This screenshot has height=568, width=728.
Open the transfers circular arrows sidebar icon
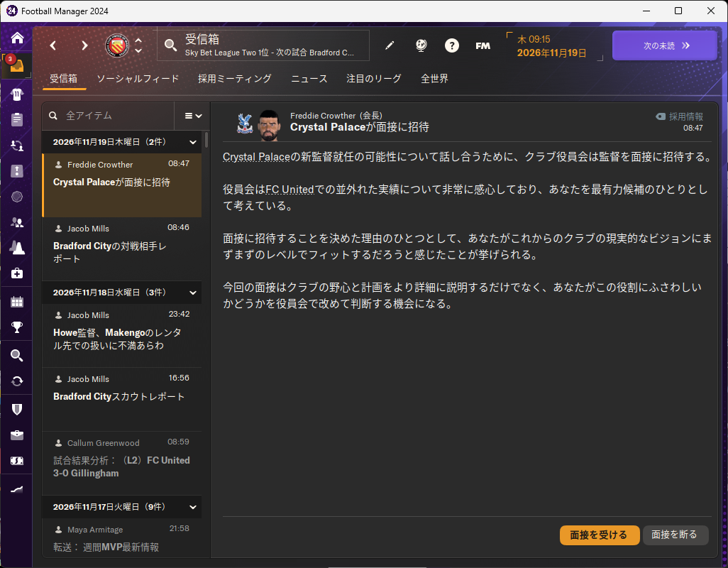pos(17,381)
